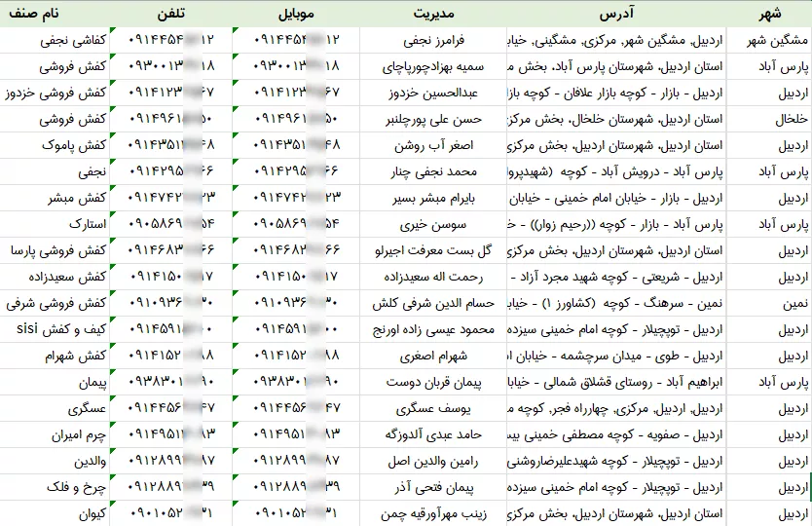Click address cell in رحمت اله سعیدزاده row
812x526 pixels.
616,278
